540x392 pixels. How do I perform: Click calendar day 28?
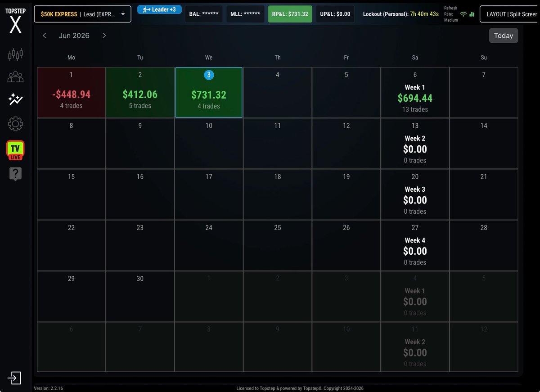point(484,245)
